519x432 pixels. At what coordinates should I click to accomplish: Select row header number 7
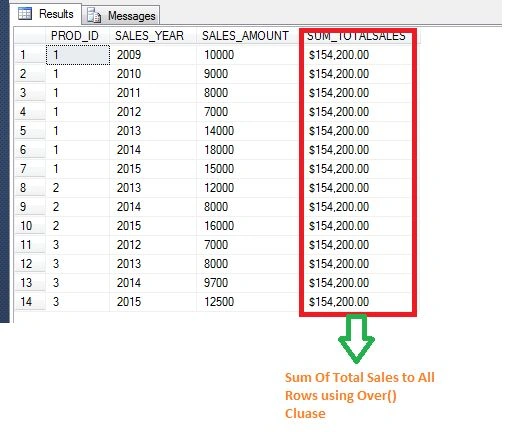30,169
